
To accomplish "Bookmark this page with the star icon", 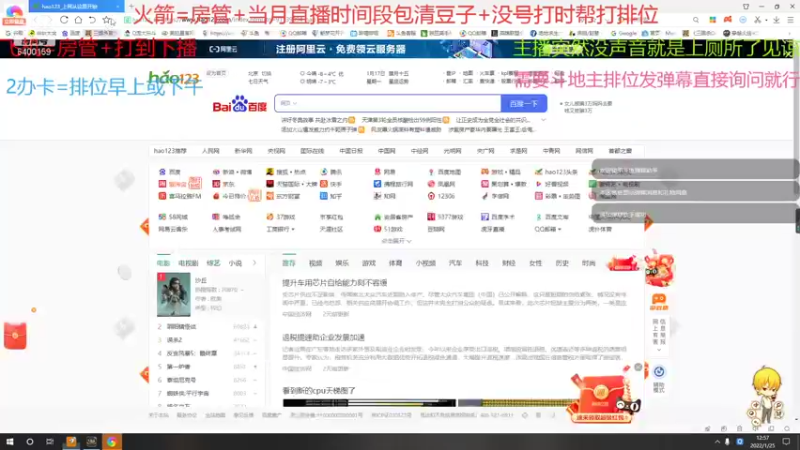I will (x=106, y=20).
